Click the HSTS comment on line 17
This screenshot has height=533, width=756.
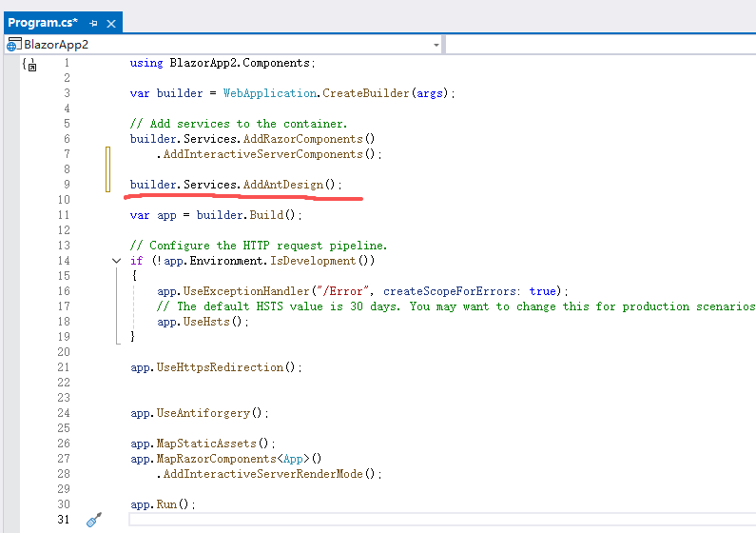tap(456, 306)
